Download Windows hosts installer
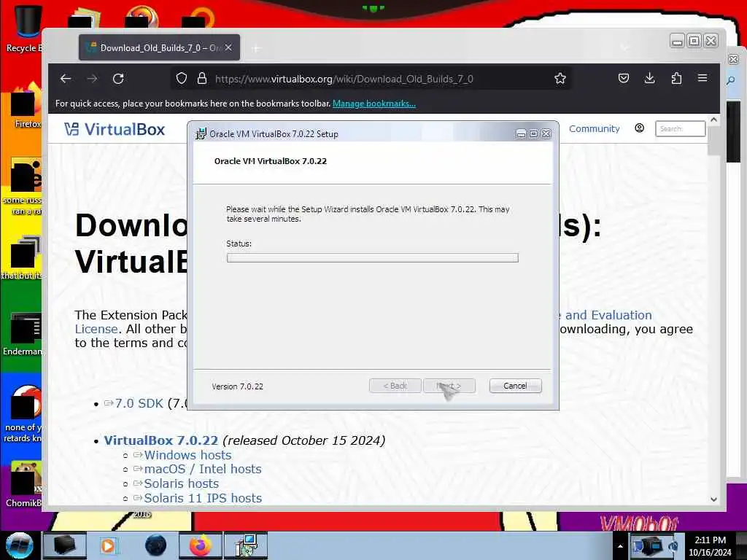Viewport: 747px width, 560px height. tap(187, 455)
